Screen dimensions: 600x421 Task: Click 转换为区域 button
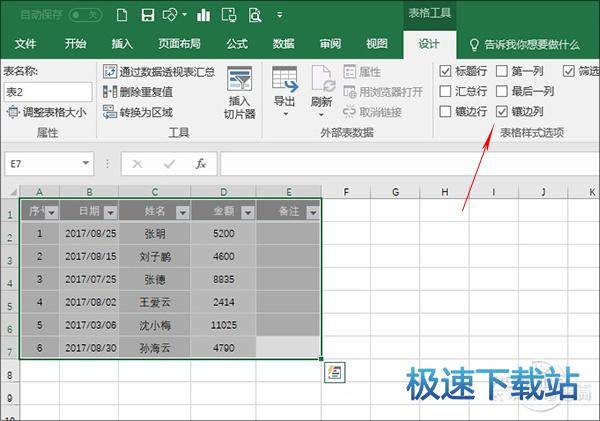[138, 113]
